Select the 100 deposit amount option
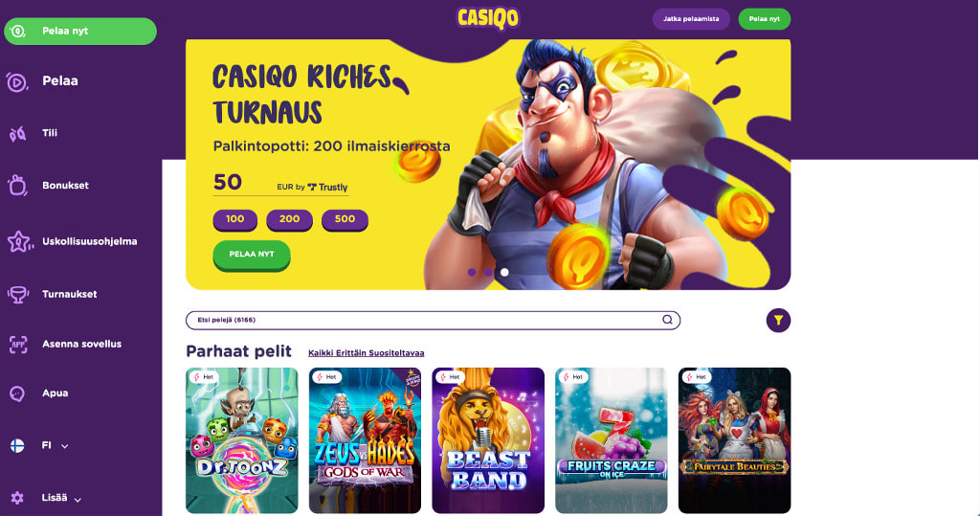 [x=235, y=219]
